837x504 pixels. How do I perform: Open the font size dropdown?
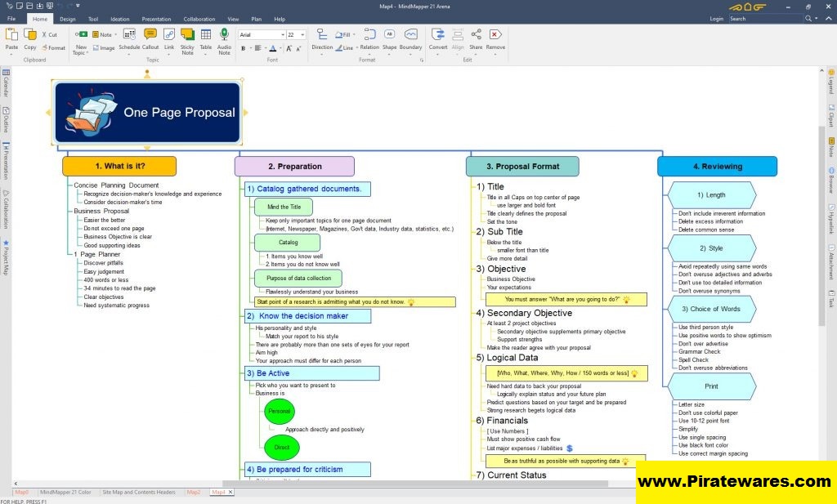302,35
